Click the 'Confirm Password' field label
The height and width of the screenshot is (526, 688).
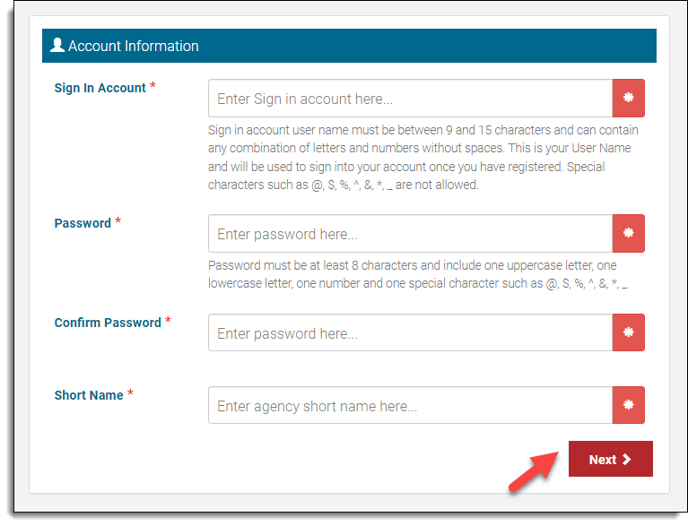point(107,323)
